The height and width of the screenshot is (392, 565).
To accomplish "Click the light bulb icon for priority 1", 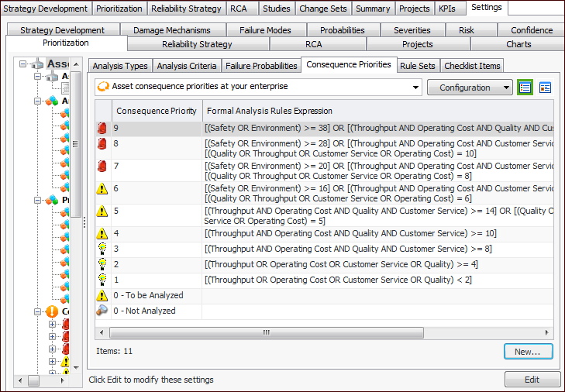I will pyautogui.click(x=102, y=280).
